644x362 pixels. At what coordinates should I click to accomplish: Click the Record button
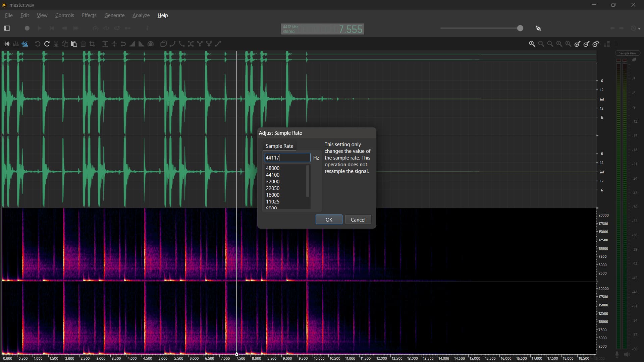tap(27, 28)
